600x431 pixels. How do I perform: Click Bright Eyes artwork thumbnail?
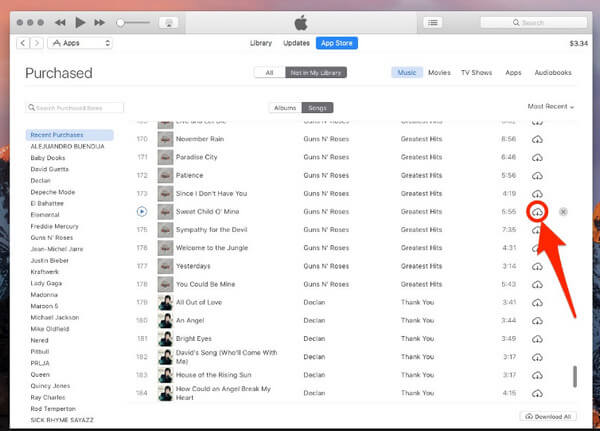(x=165, y=339)
